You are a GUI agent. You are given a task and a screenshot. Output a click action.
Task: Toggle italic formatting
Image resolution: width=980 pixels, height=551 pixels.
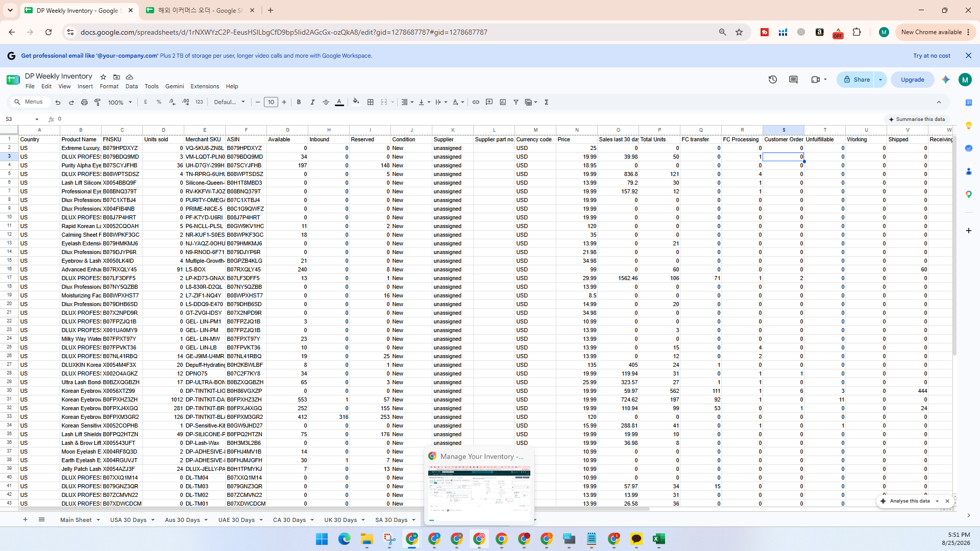tap(312, 102)
